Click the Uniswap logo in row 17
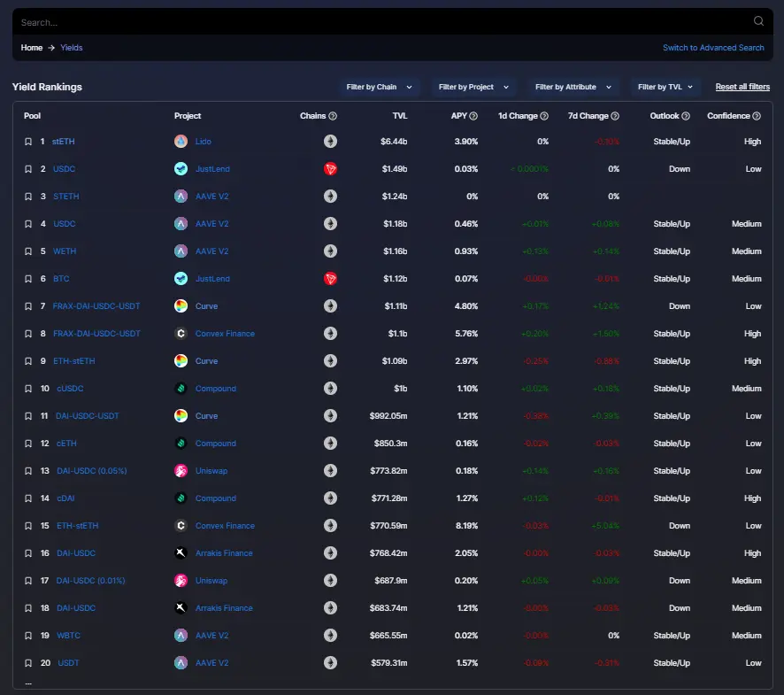The image size is (784, 695). [181, 581]
